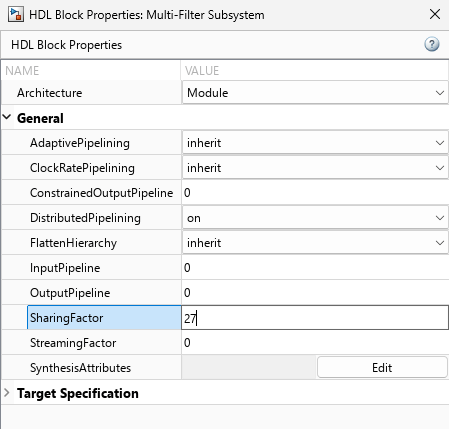449x429 pixels.
Task: Collapse the General section
Action: click(7, 118)
